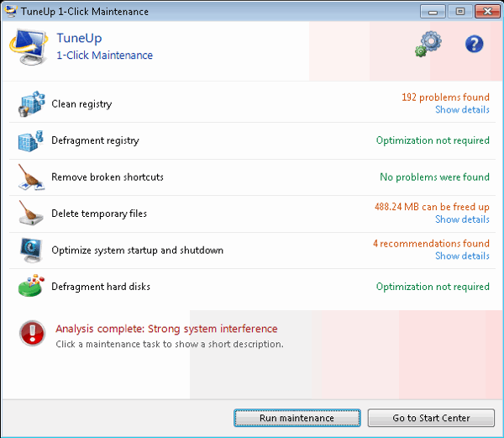Select the Defragment registry icon
The height and width of the screenshot is (438, 504).
click(x=30, y=140)
